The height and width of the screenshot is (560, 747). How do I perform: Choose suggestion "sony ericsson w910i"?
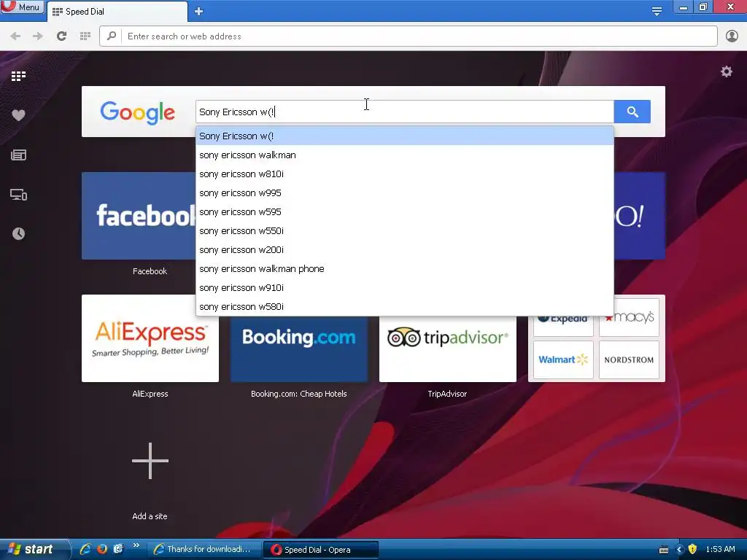point(404,288)
